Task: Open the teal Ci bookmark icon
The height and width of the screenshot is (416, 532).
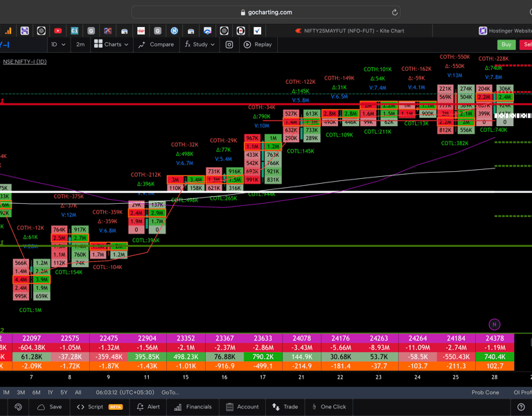Action: (x=74, y=31)
